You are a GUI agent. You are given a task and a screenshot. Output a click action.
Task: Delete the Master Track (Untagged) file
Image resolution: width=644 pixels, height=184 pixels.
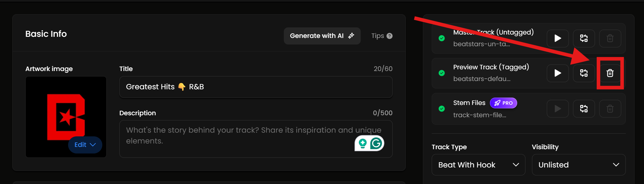[610, 38]
